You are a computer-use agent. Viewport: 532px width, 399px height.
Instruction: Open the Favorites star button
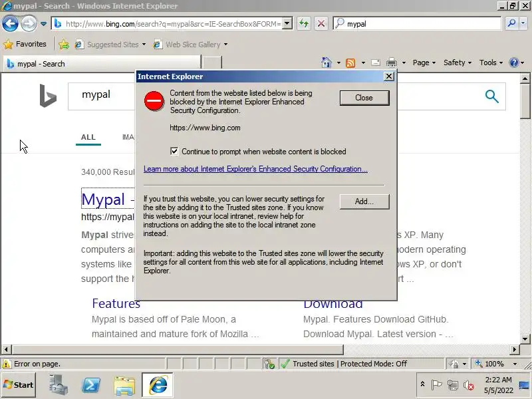[x=25, y=44]
